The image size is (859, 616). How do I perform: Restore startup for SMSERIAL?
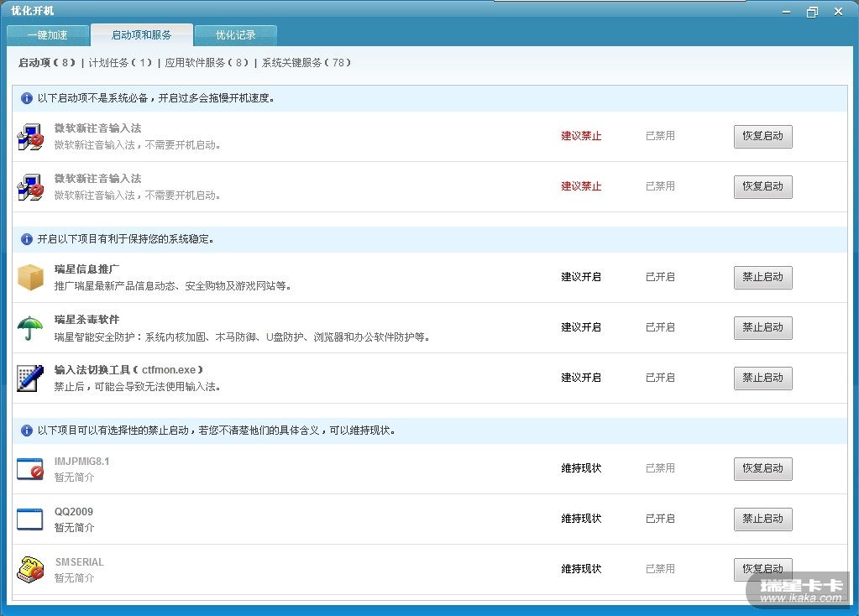point(762,570)
